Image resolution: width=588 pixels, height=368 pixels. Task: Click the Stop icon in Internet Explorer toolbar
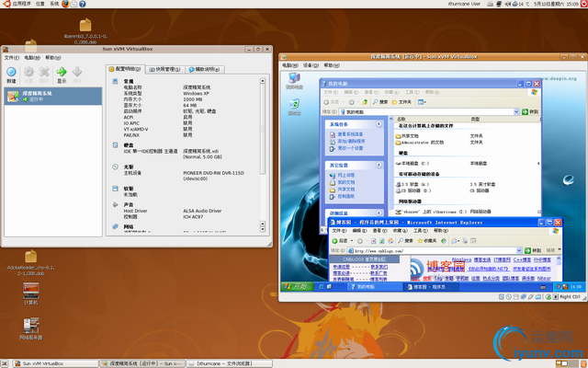coord(374,241)
